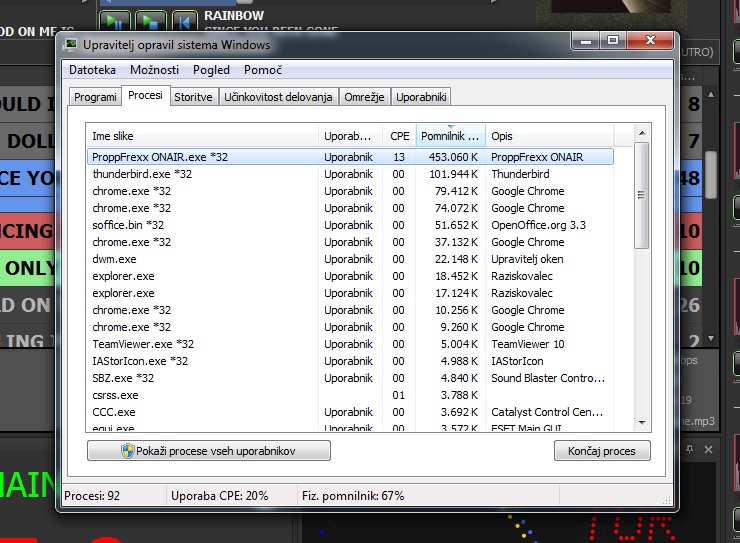This screenshot has height=543, width=740.
Task: Sort processes by Ime slike header
Action: (x=200, y=136)
